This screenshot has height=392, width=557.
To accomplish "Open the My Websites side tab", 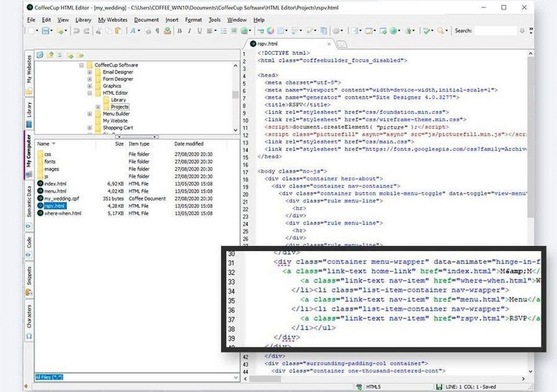I will click(x=29, y=74).
